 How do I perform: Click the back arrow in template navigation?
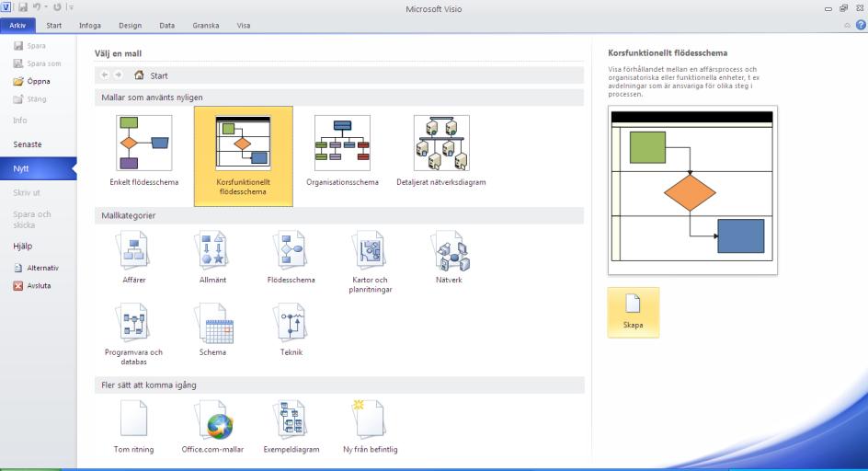click(105, 75)
